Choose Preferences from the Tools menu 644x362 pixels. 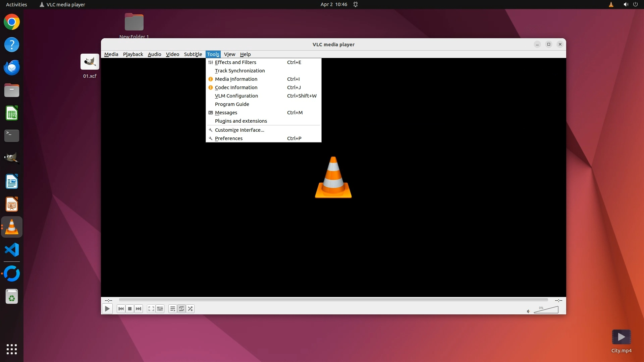point(229,138)
